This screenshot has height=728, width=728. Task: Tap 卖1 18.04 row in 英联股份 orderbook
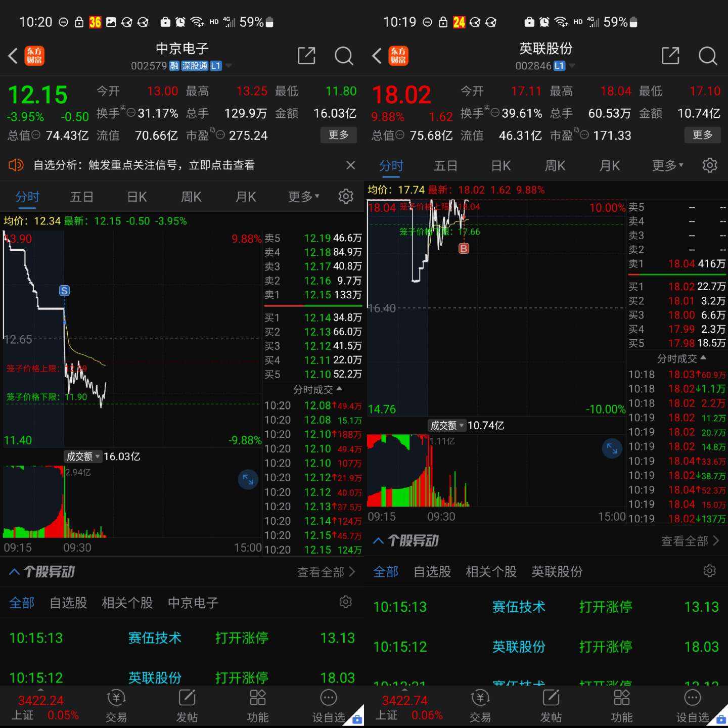[677, 263]
